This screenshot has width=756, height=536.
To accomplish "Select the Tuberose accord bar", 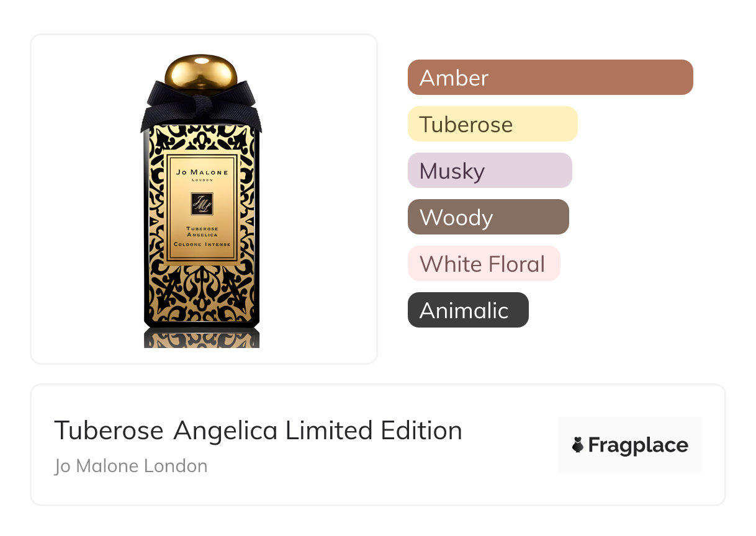I will [x=492, y=124].
